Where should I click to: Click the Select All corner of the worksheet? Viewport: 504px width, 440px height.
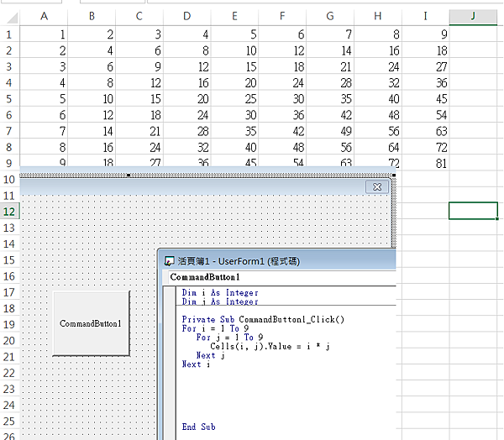point(9,17)
